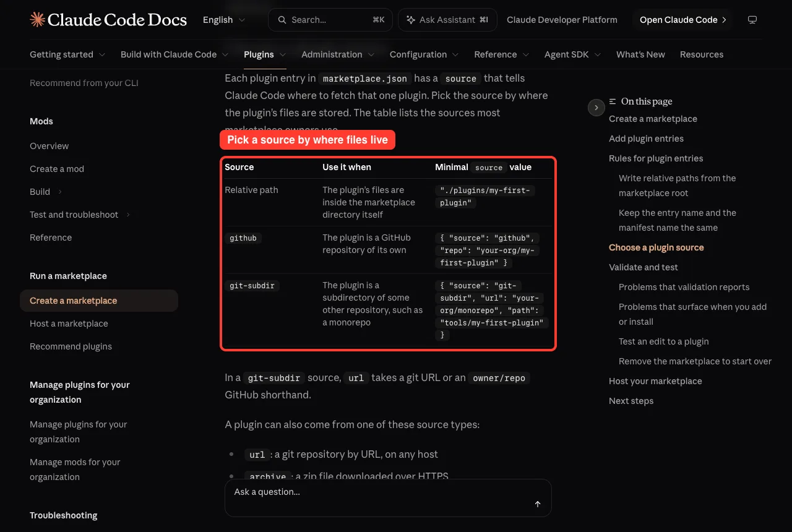Open the Resources nav item

(702, 54)
